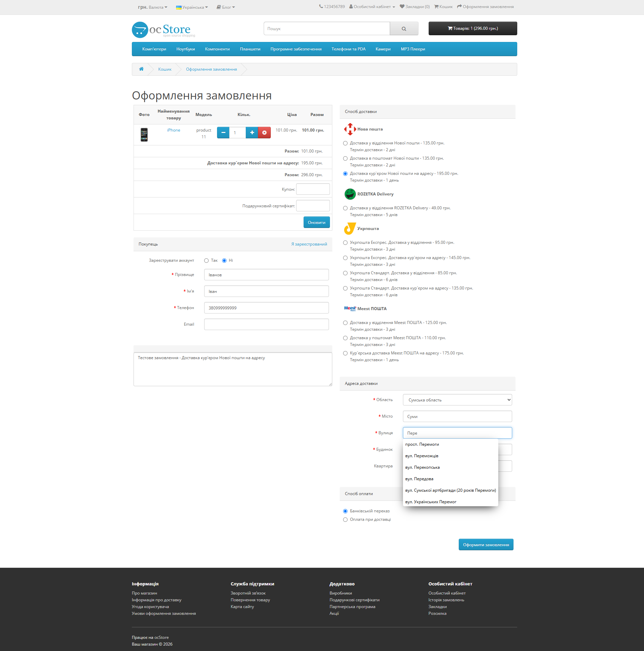Click Оформити замовлення button
644x651 pixels.
coord(486,545)
